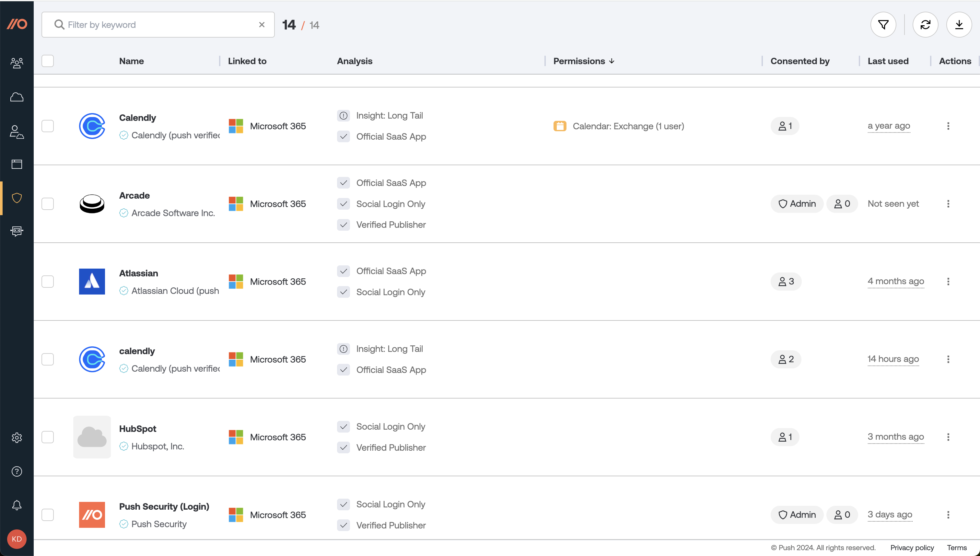Sort by Analysis column header

pyautogui.click(x=355, y=61)
